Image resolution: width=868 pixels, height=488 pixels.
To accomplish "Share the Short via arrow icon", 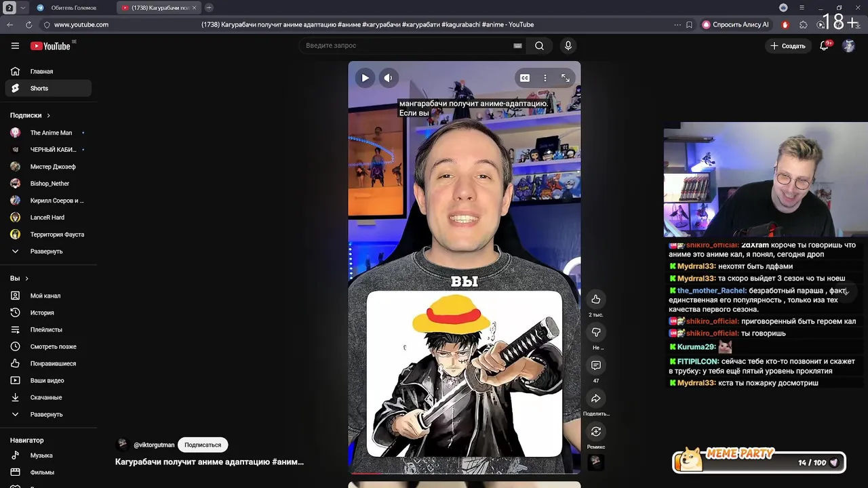I will click(596, 399).
